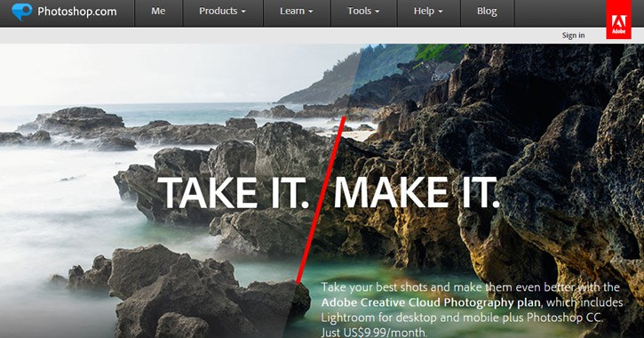Expand the Tools dropdown arrow
644x338 pixels.
click(x=378, y=12)
